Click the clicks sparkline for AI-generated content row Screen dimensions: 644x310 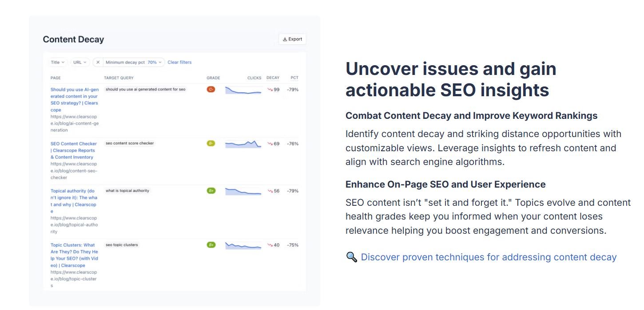(x=243, y=90)
